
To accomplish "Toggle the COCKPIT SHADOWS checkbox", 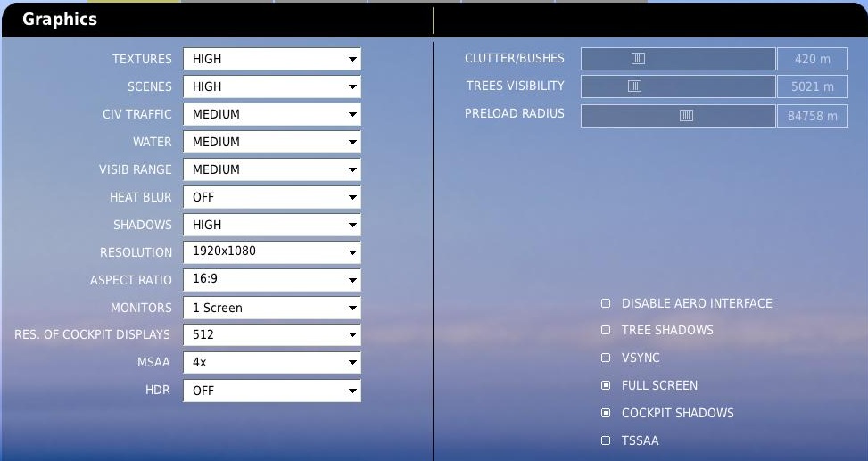I will point(606,413).
